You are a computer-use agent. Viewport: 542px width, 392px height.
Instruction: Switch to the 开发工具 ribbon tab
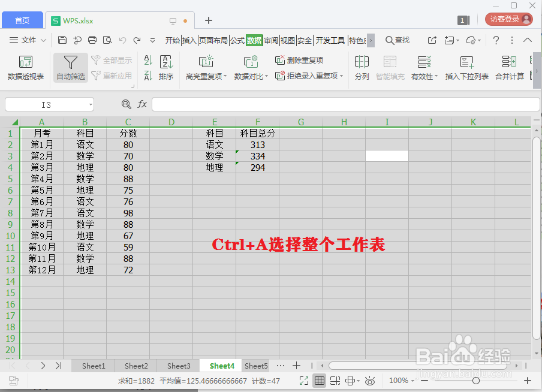[330, 40]
